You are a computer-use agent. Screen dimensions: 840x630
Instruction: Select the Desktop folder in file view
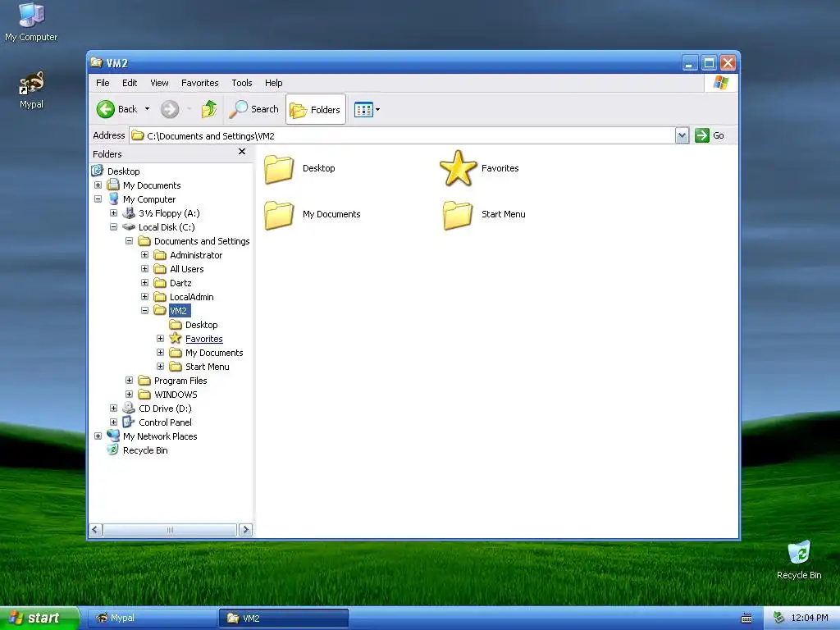(x=299, y=168)
